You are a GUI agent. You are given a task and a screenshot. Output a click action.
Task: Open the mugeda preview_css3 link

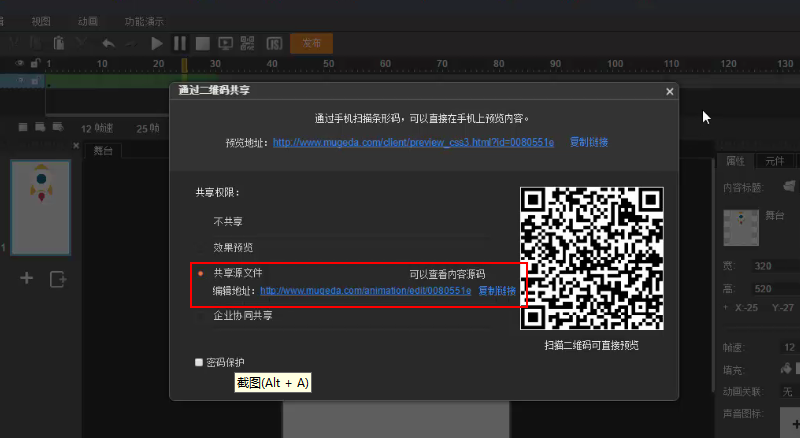point(413,142)
